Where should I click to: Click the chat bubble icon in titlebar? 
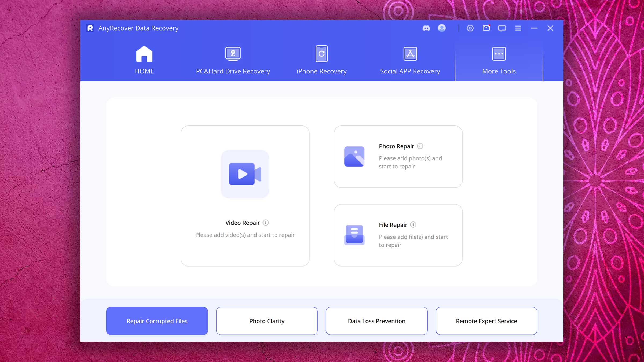point(502,28)
